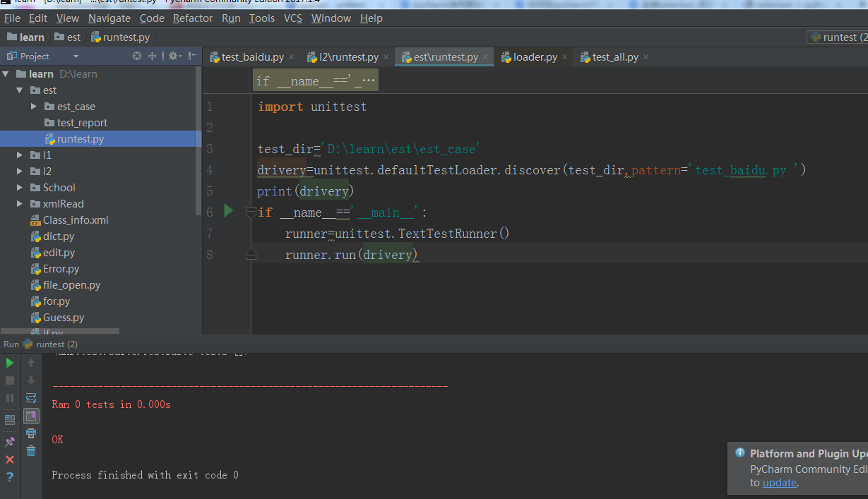Click the Stop process square icon

[10, 380]
